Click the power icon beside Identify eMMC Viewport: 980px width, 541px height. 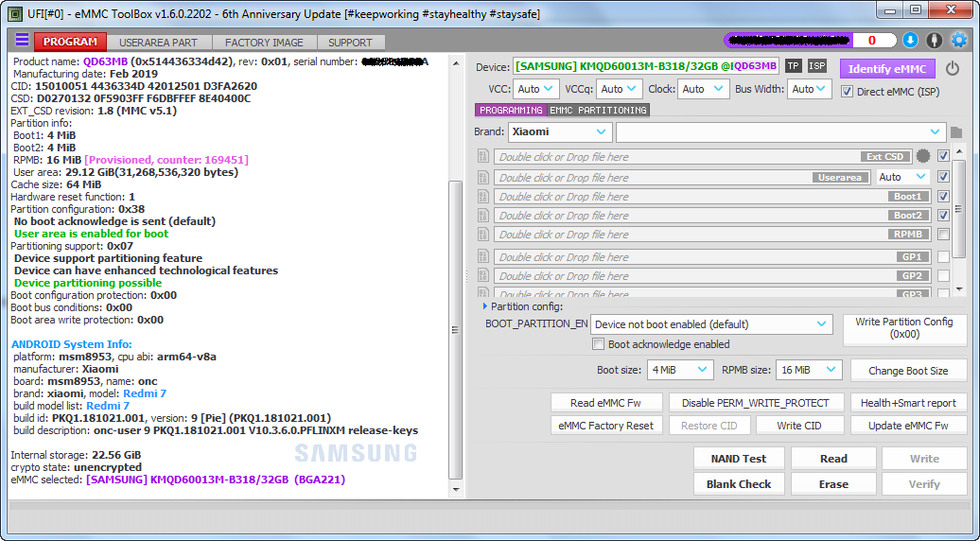pos(952,69)
